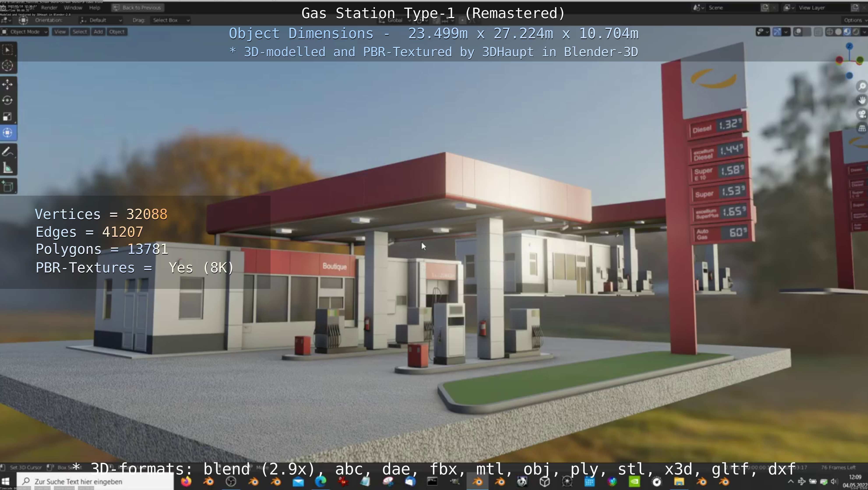Select the Measure tool

(7, 168)
